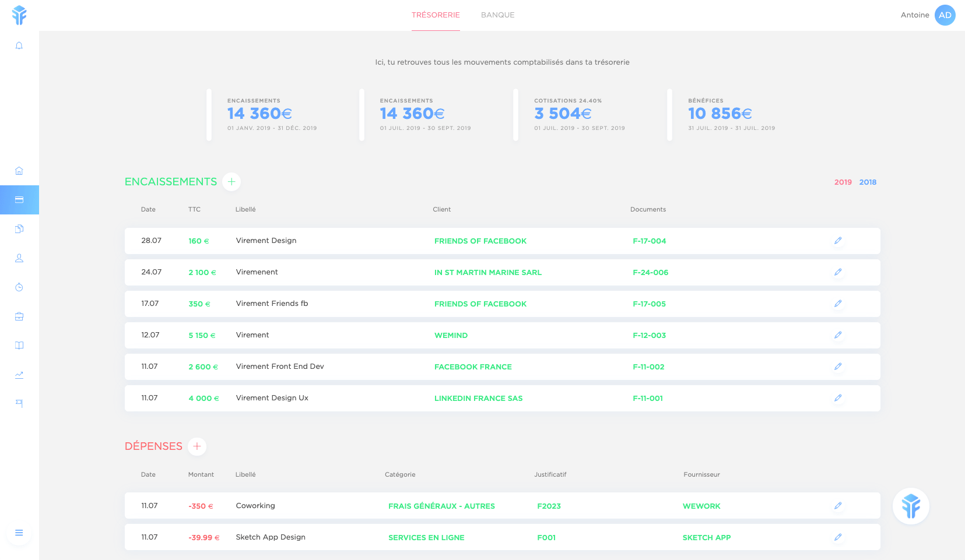Filter encaissements by year 2018
The image size is (965, 560).
coord(868,182)
